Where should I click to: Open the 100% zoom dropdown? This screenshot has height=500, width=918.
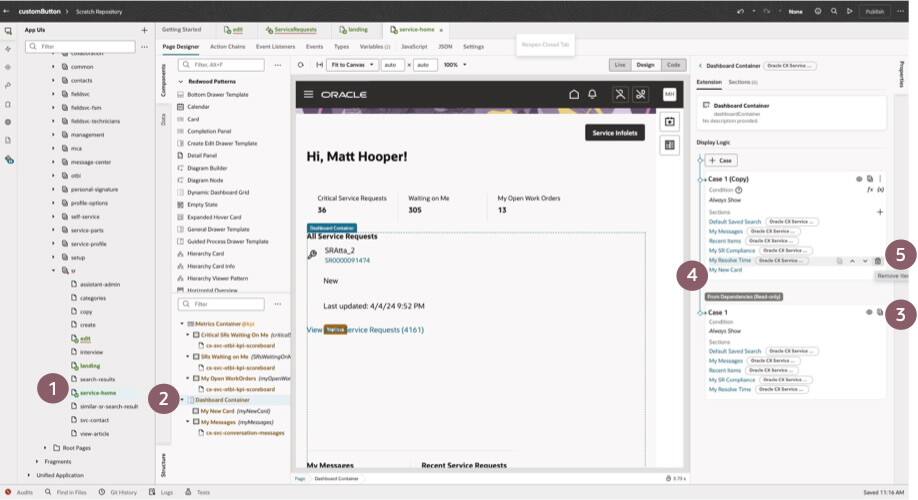455,65
